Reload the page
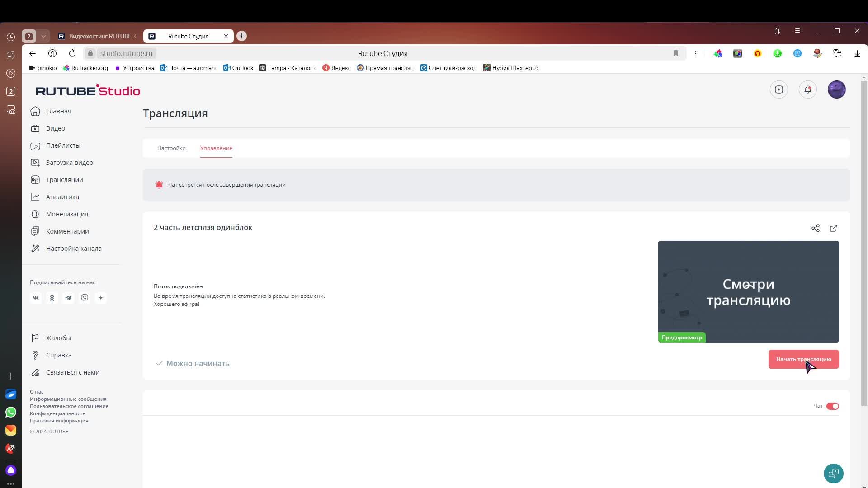Viewport: 868px width, 488px height. coord(72,53)
